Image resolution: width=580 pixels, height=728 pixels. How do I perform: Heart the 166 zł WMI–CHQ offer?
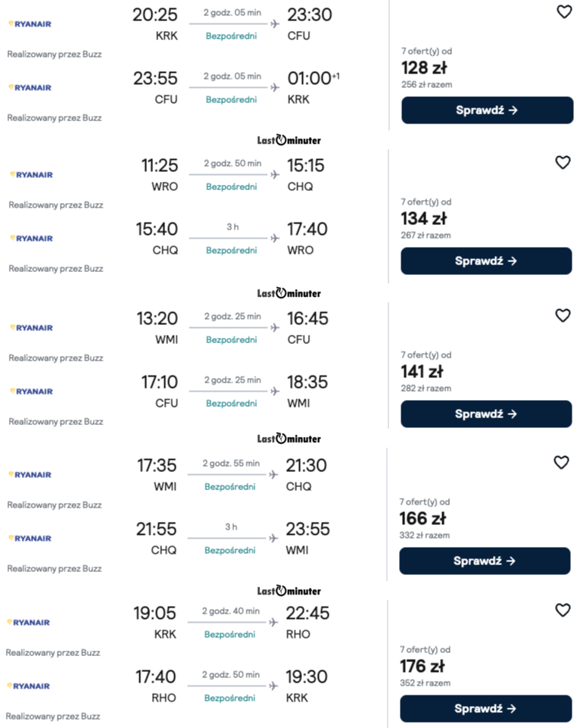pos(560,463)
